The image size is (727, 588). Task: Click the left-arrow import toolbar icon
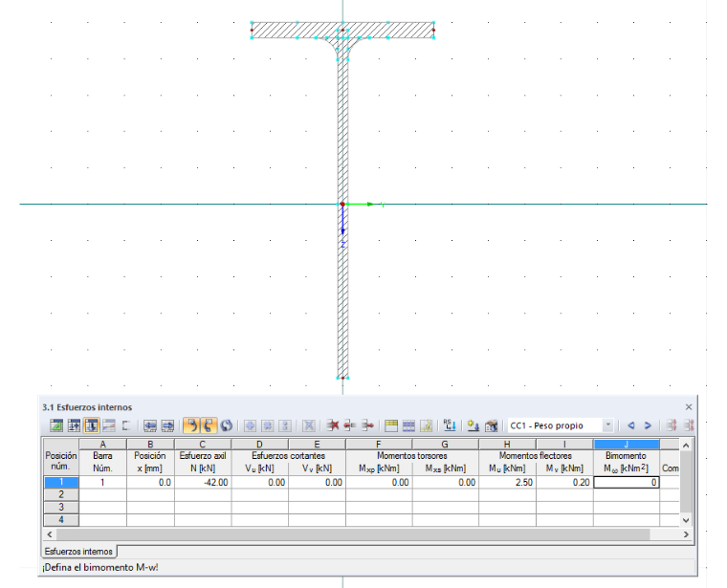pos(150,425)
